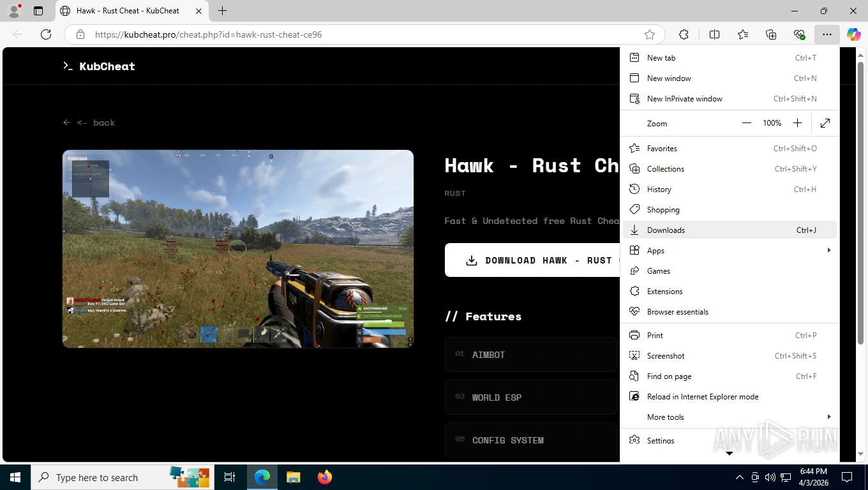Select Reload in Internet Explorer mode
Screen dimensions: 868x490
tap(730, 396)
